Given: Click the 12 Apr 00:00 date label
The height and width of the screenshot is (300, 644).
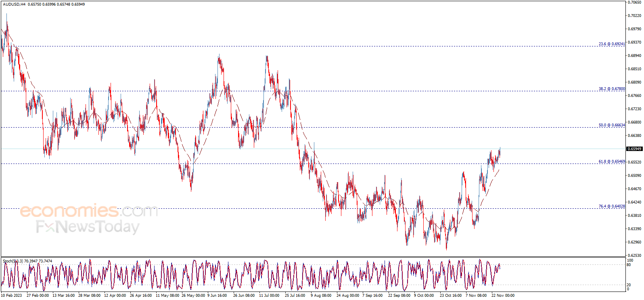Looking at the screenshot, I should click(x=115, y=296).
